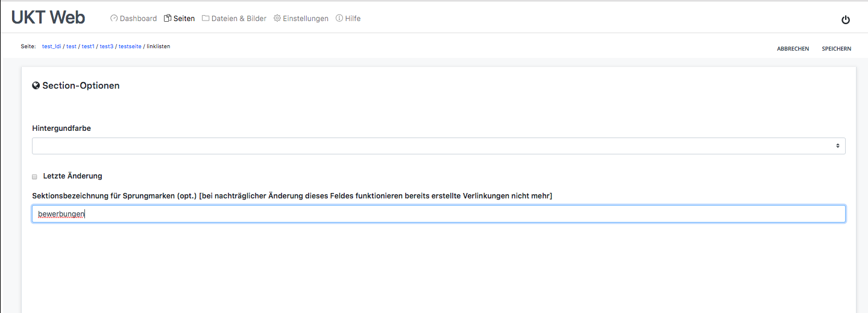Click the UKT Web logo

(x=48, y=18)
